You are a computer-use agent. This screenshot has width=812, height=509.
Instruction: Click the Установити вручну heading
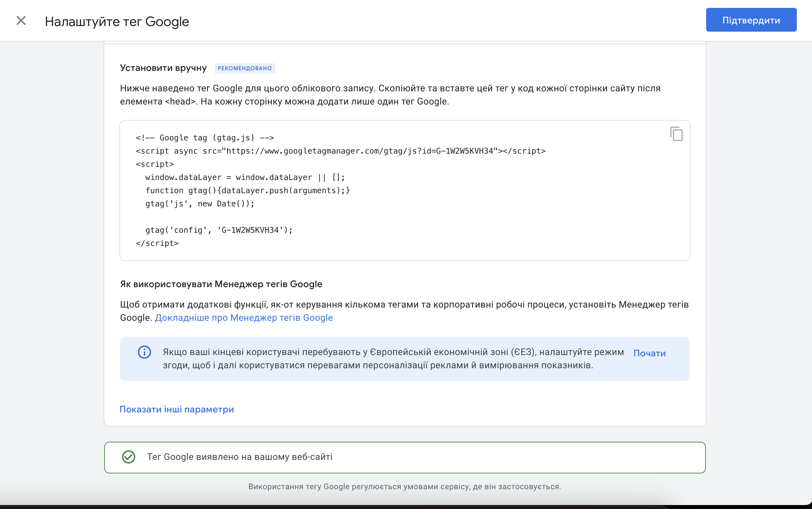click(x=163, y=68)
